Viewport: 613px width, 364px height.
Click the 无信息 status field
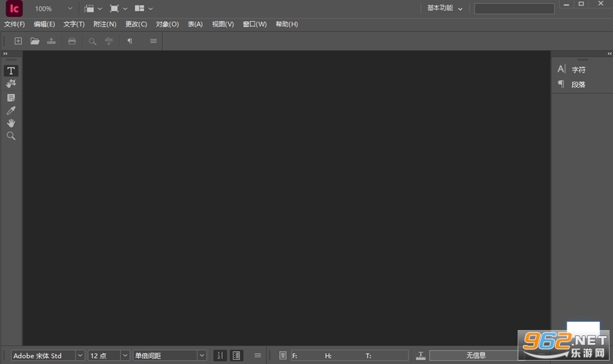pos(476,355)
